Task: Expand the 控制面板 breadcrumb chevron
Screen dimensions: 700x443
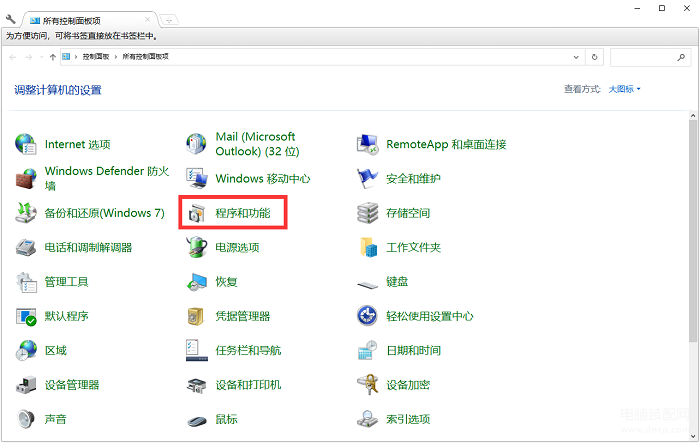Action: pos(116,57)
